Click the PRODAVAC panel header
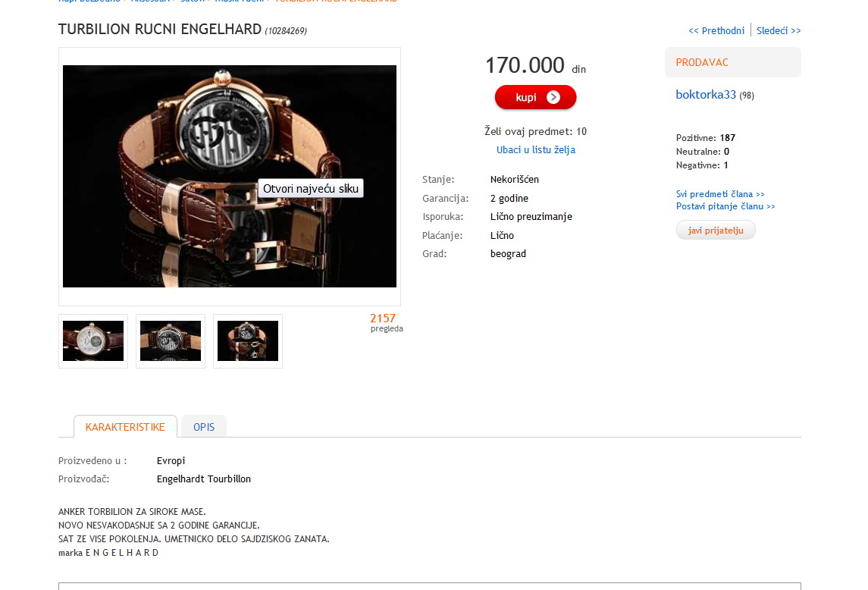 coord(732,62)
